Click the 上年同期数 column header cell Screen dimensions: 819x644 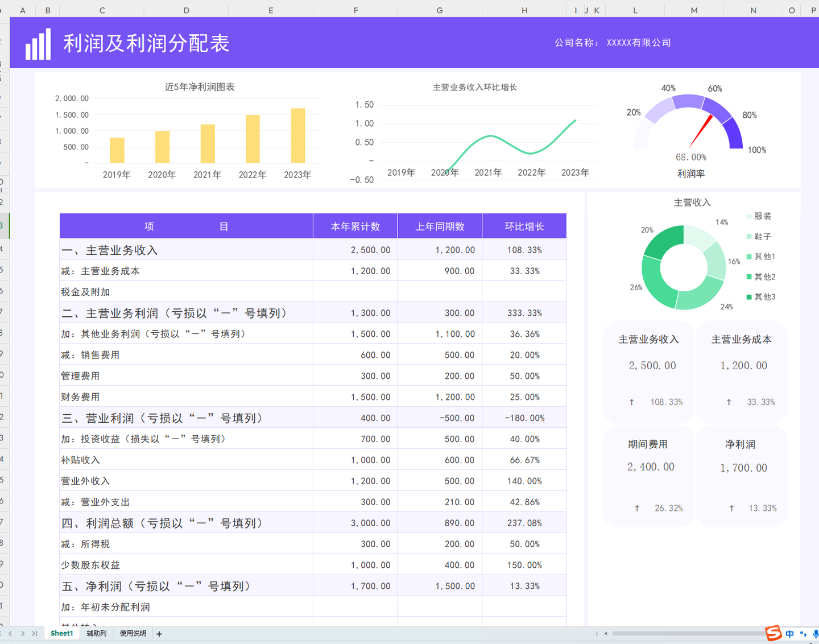pos(440,226)
